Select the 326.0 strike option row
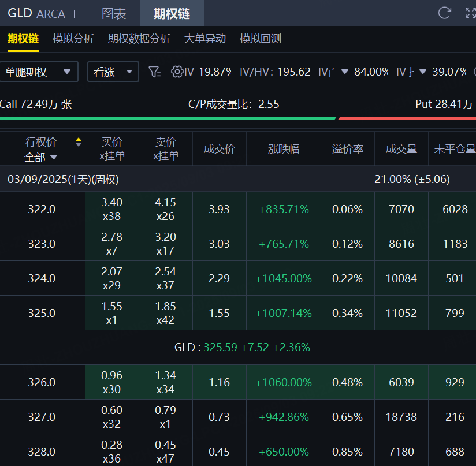Screen dimensions: 476x466 (x=42, y=382)
